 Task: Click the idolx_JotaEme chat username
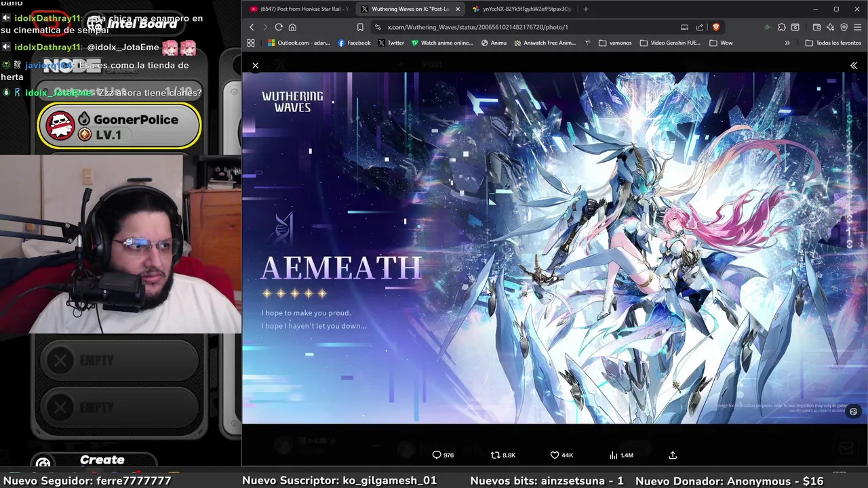pyautogui.click(x=58, y=92)
